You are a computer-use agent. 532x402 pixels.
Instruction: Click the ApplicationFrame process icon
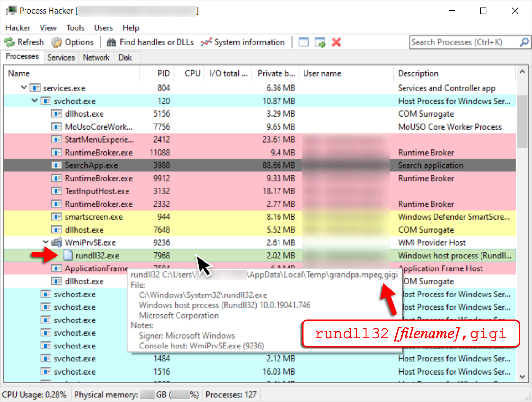pos(57,268)
